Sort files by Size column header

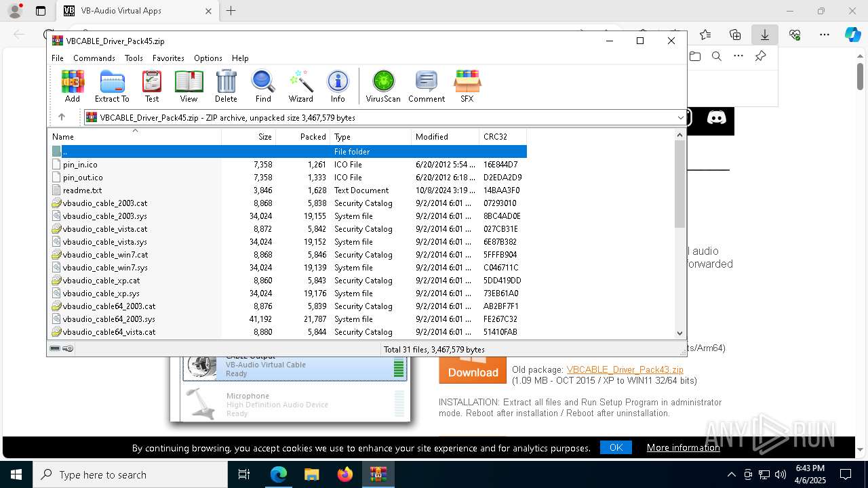tap(249, 136)
